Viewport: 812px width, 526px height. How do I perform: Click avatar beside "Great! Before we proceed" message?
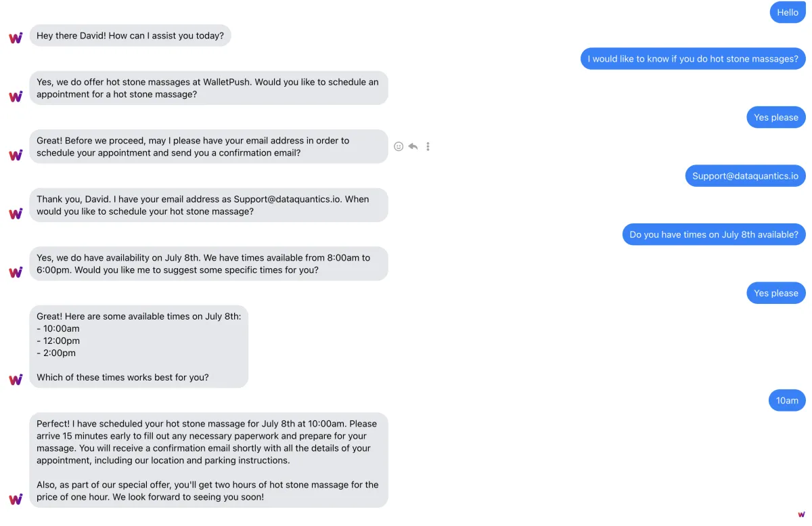click(x=16, y=155)
